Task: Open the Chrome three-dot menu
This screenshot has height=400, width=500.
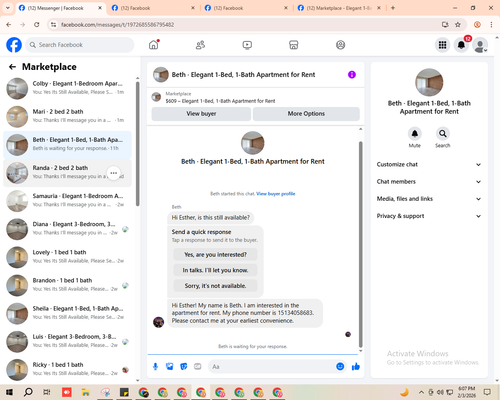Action: coord(491,25)
